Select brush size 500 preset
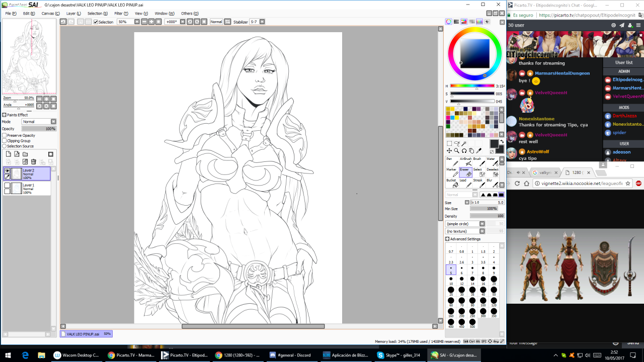The height and width of the screenshot is (362, 644). [x=472, y=323]
